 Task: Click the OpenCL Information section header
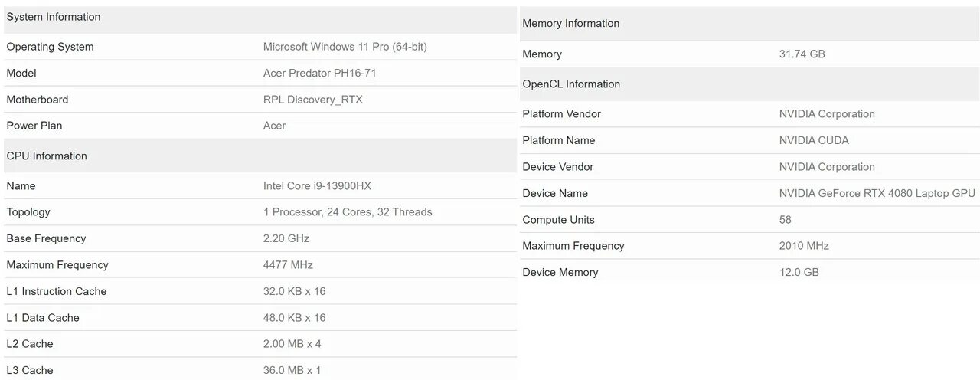(571, 84)
